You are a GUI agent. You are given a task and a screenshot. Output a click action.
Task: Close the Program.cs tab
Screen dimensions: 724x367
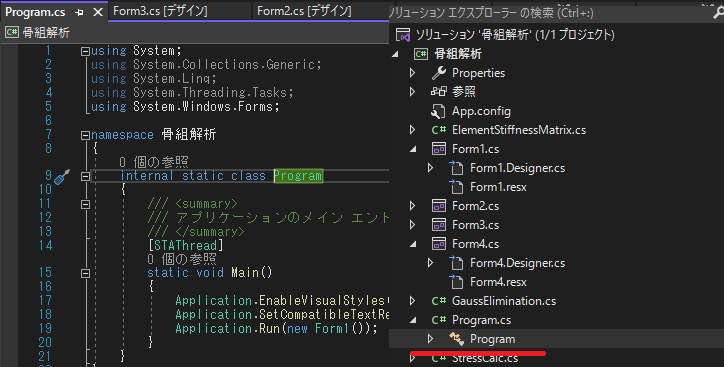tap(98, 12)
